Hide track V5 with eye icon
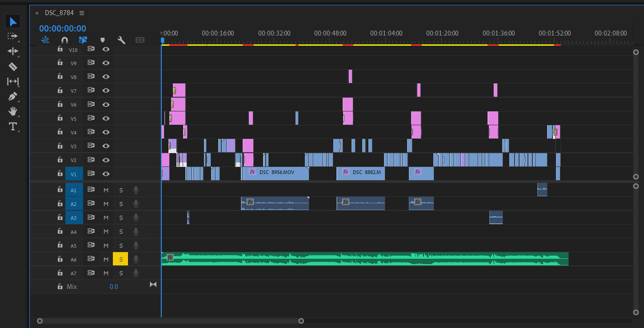 tap(106, 119)
